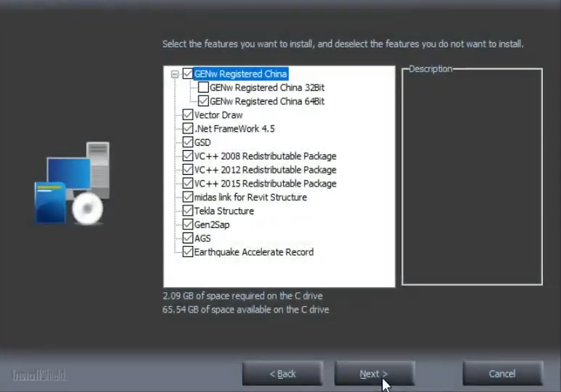Uncheck VC++ 2015 Redistributable Package checkbox
The image size is (561, 392).
tap(187, 184)
